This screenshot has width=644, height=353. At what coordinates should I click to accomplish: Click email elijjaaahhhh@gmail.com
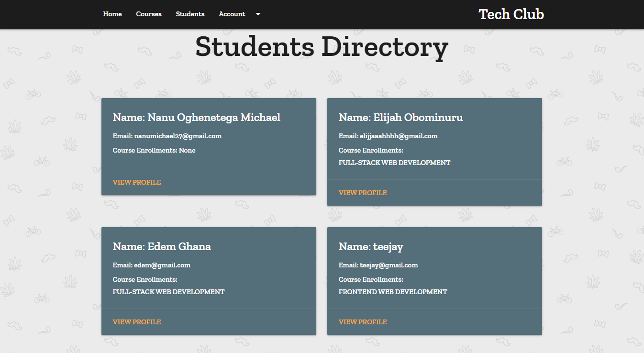[388, 136]
